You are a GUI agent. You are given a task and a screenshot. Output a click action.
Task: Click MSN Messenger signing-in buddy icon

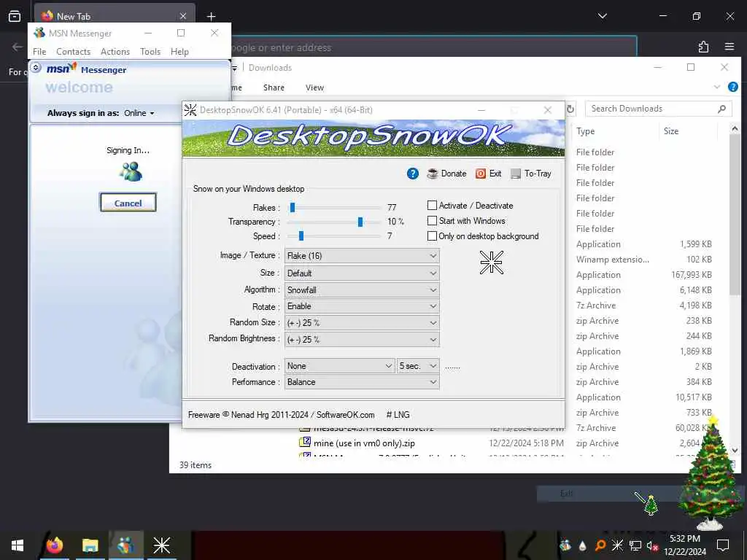pyautogui.click(x=130, y=172)
